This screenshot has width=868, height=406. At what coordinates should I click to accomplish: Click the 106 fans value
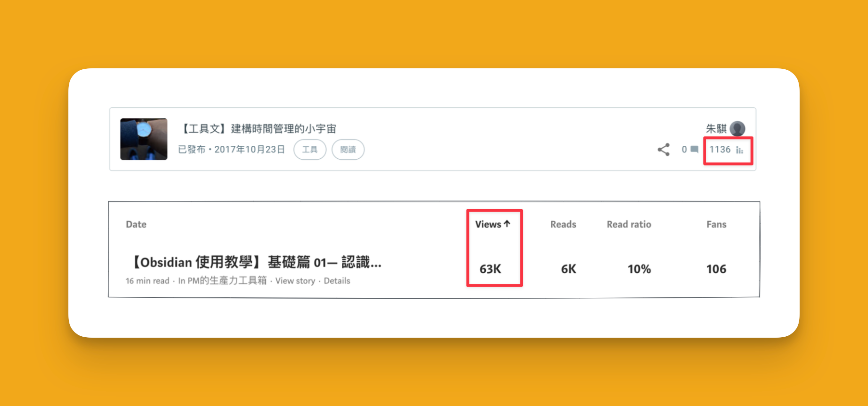tap(716, 269)
